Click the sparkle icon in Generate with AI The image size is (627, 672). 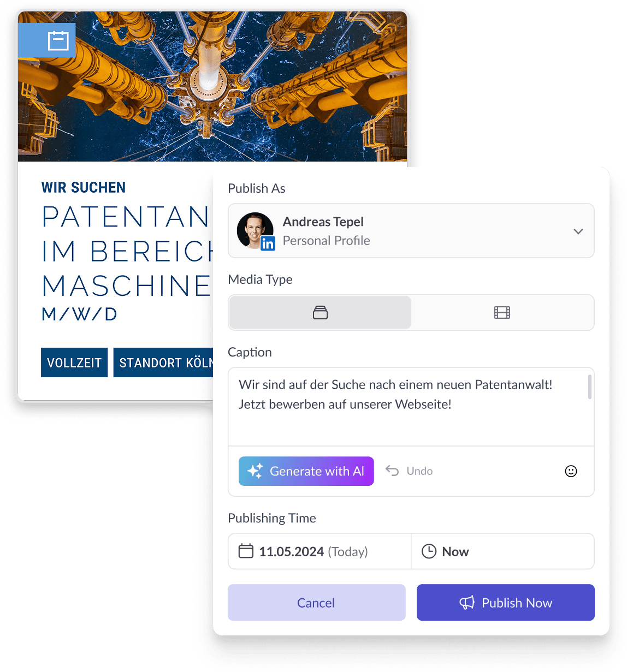(255, 471)
